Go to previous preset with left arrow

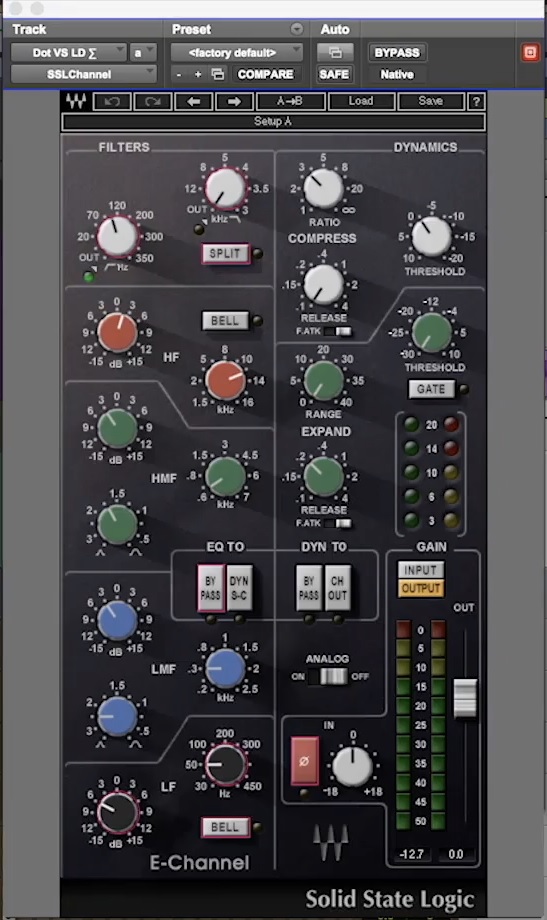click(x=194, y=102)
